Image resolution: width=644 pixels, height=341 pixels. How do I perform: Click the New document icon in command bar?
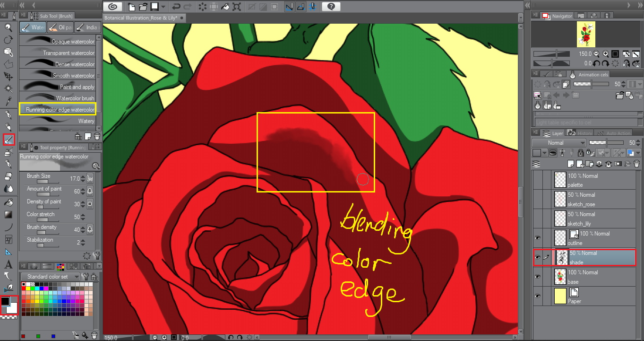(131, 7)
